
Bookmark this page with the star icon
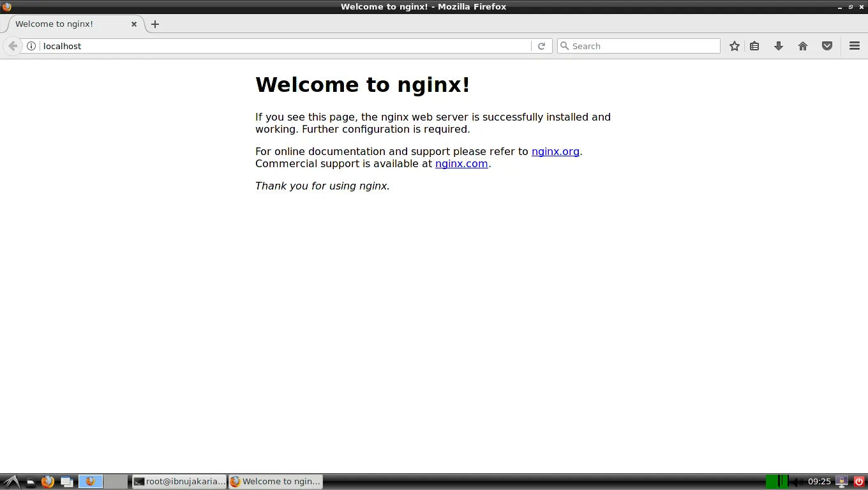[x=735, y=46]
